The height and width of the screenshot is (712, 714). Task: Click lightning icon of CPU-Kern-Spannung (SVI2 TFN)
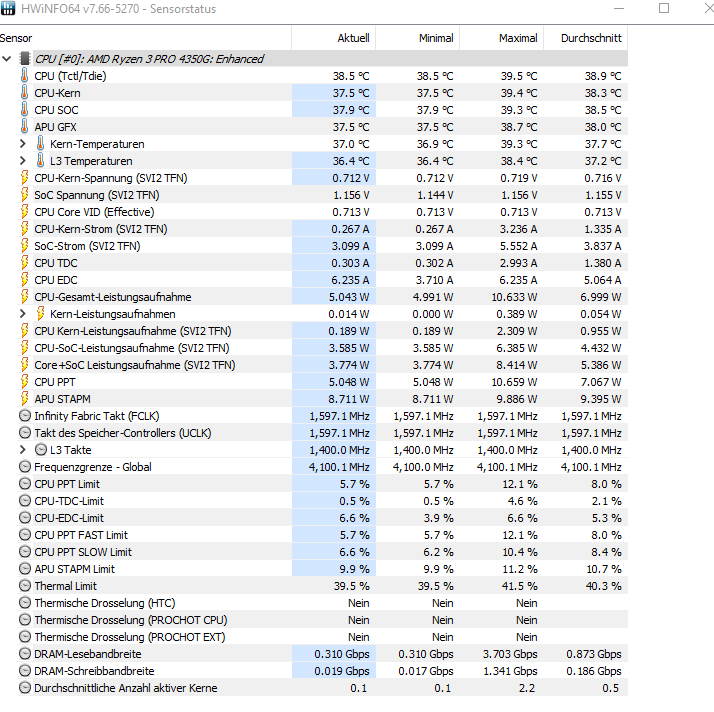pyautogui.click(x=25, y=178)
